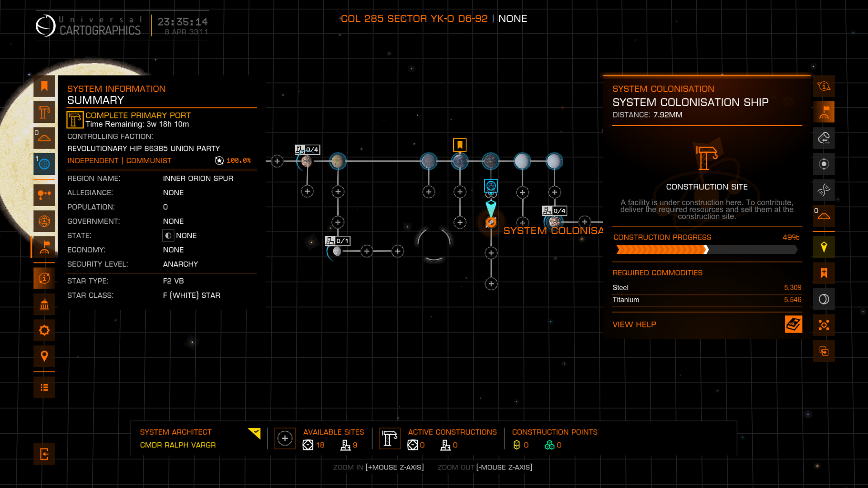Click the blue globe marker above colonisation ship

coord(491,186)
